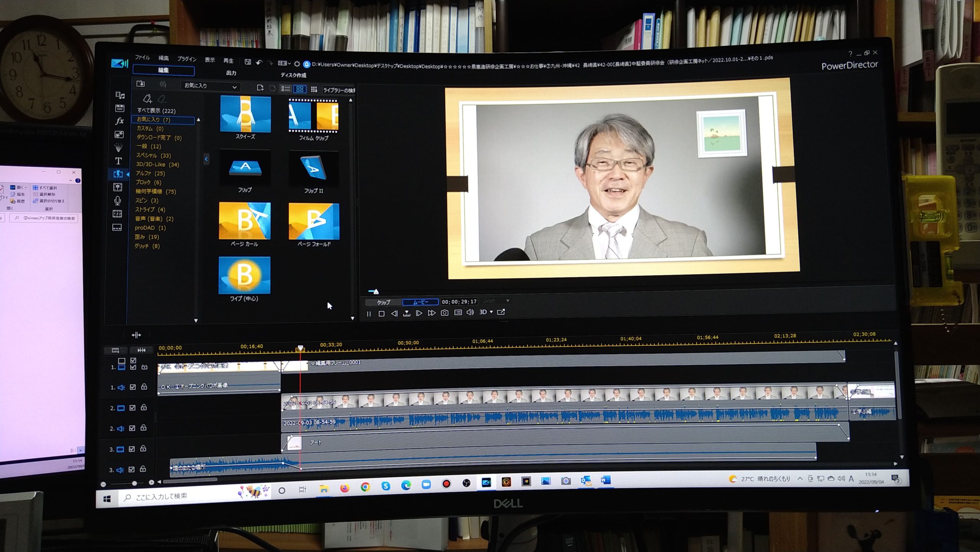
Task: Switch preview to クリップ mode
Action: (x=384, y=302)
